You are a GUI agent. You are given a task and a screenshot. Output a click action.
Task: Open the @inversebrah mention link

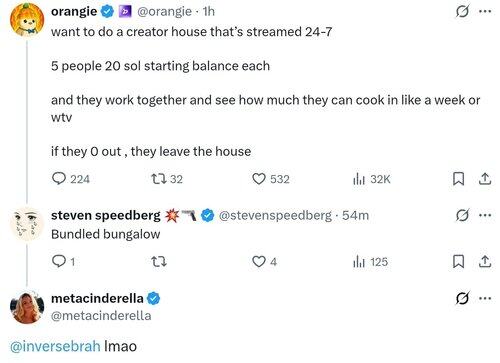55,346
